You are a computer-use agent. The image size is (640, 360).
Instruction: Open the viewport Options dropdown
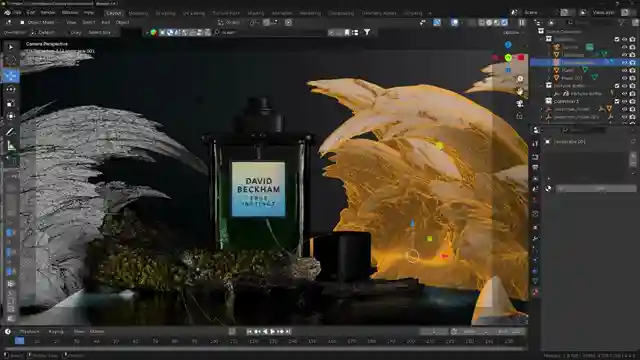(x=512, y=32)
